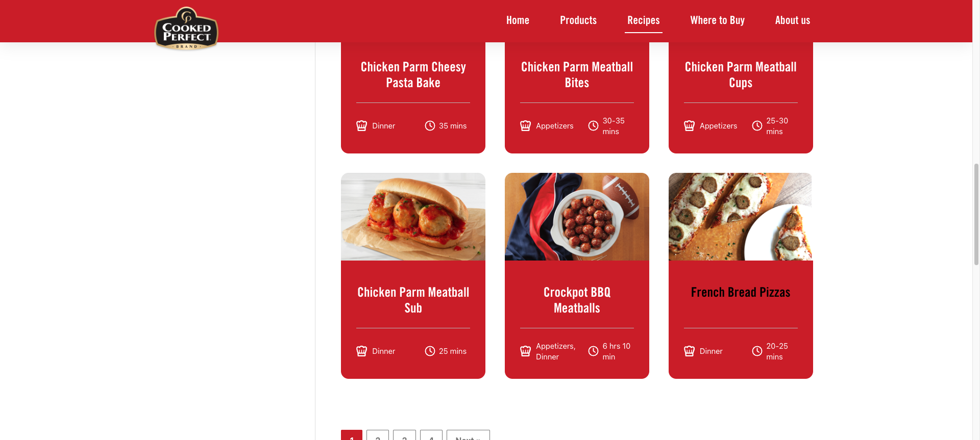Click clock icon beside 6 hrs 10 min
Viewport: 980px width, 440px height.
pos(593,351)
